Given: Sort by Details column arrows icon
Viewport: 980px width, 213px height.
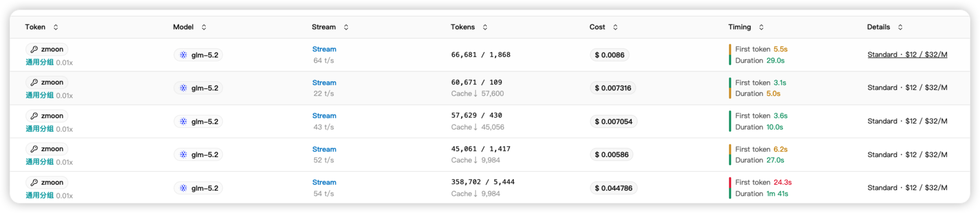Looking at the screenshot, I should [x=900, y=27].
